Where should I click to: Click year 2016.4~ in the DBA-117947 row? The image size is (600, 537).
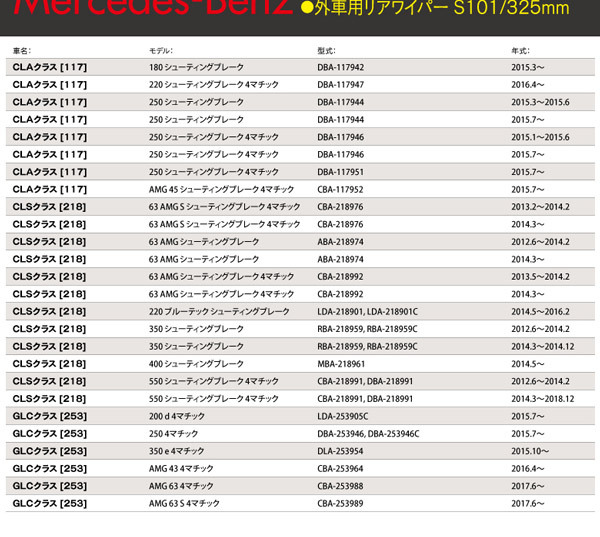click(528, 85)
